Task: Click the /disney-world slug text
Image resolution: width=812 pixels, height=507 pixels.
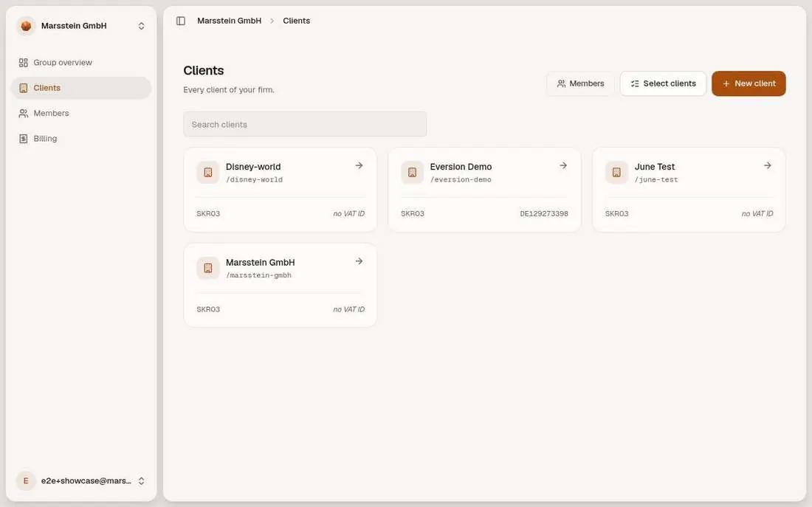Action: coord(254,180)
